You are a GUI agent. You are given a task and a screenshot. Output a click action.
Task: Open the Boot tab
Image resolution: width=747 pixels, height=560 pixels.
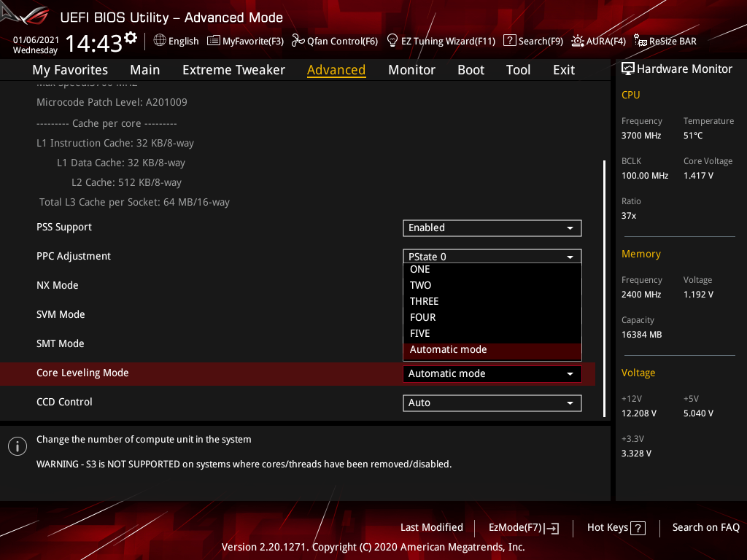[x=471, y=70]
